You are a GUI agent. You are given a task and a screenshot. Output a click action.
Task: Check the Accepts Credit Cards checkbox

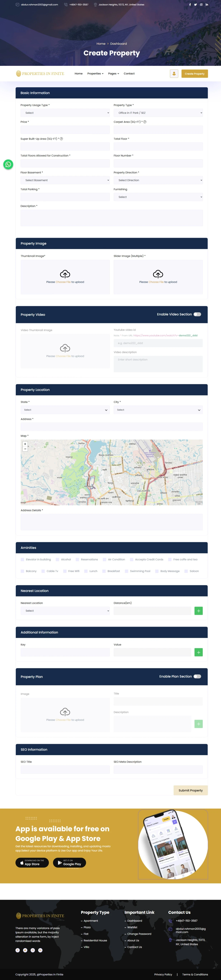(x=131, y=559)
